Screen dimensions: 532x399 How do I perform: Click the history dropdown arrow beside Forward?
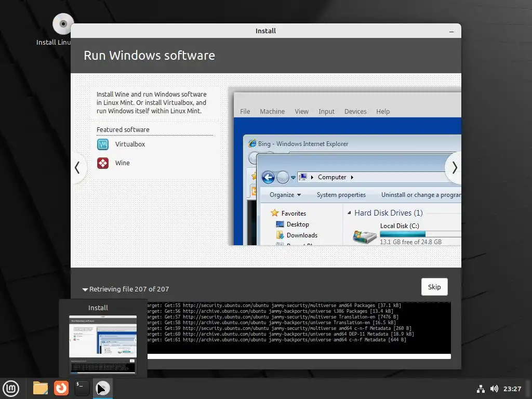pos(293,178)
